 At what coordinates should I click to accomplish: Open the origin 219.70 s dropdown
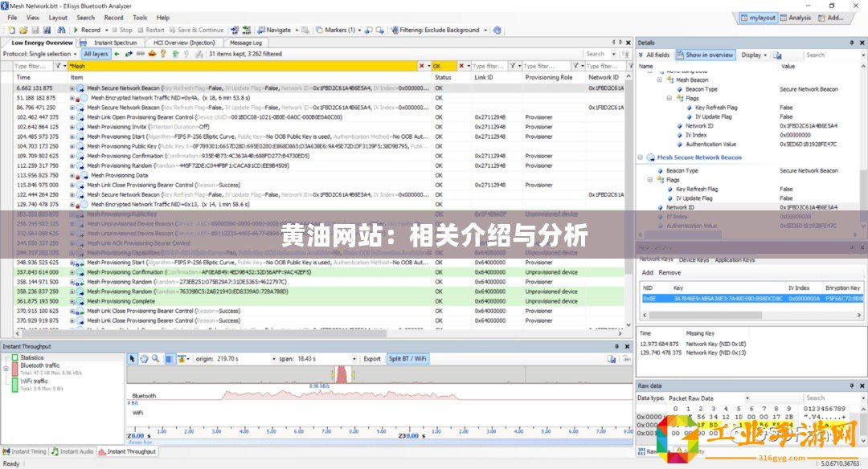coord(273,359)
